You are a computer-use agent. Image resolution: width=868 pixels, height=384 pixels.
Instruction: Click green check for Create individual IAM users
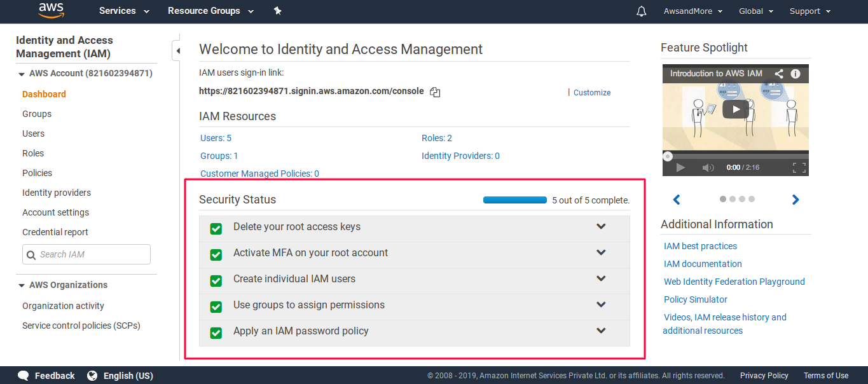pyautogui.click(x=216, y=281)
